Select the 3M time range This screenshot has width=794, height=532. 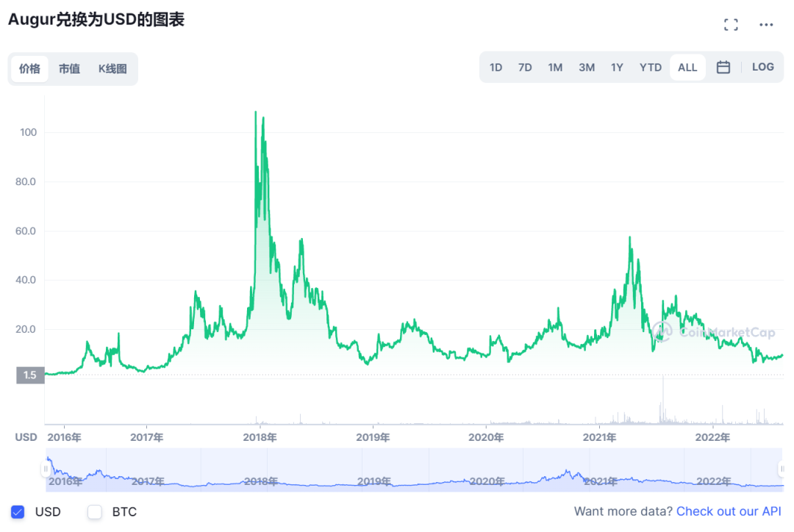coord(586,66)
